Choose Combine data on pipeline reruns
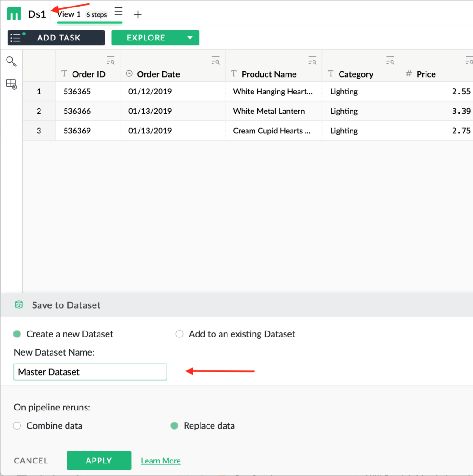473x476 pixels. 17,425
